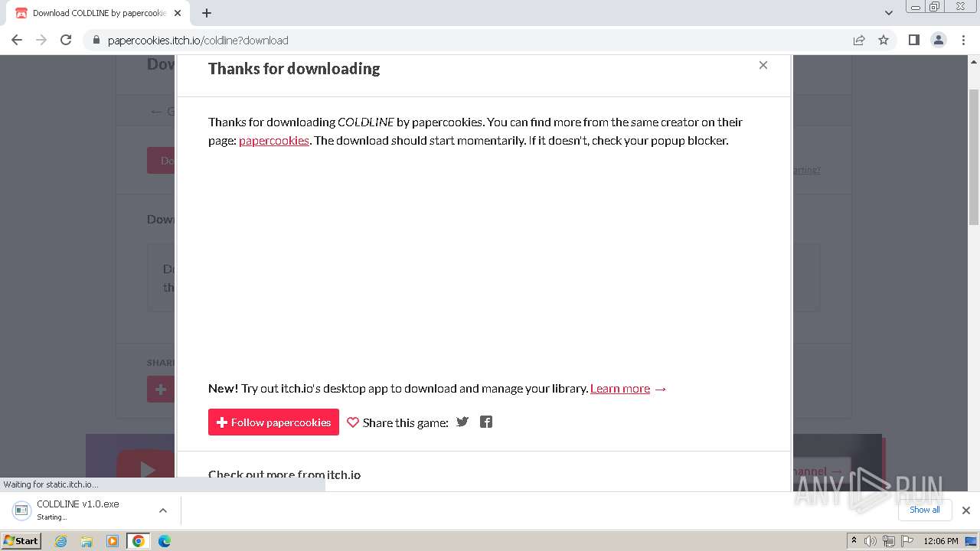Open Chrome's three-dot menu

tap(964, 40)
